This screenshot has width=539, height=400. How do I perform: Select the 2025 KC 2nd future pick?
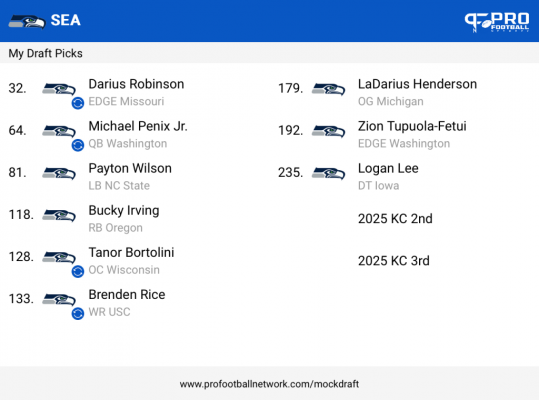click(395, 219)
